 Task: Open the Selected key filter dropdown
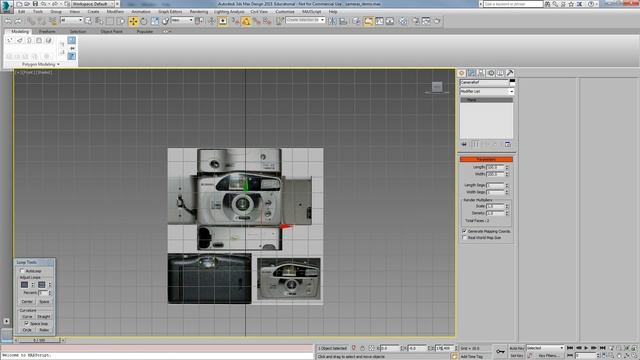(545, 348)
